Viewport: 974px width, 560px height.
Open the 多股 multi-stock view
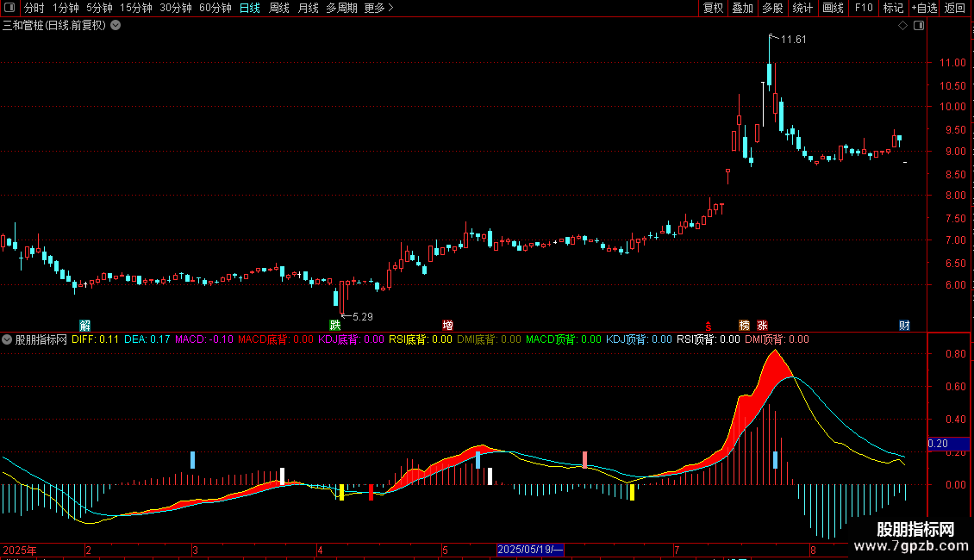(773, 8)
